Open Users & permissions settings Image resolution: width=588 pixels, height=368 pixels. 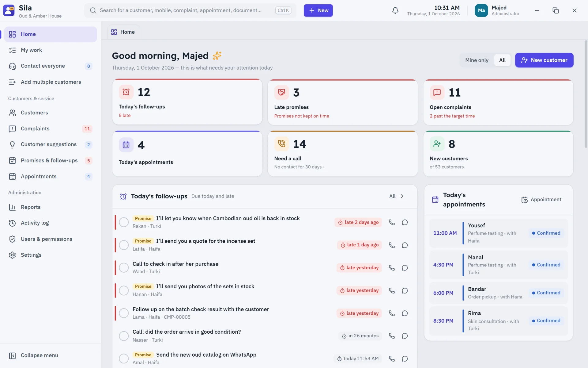[x=51, y=239]
